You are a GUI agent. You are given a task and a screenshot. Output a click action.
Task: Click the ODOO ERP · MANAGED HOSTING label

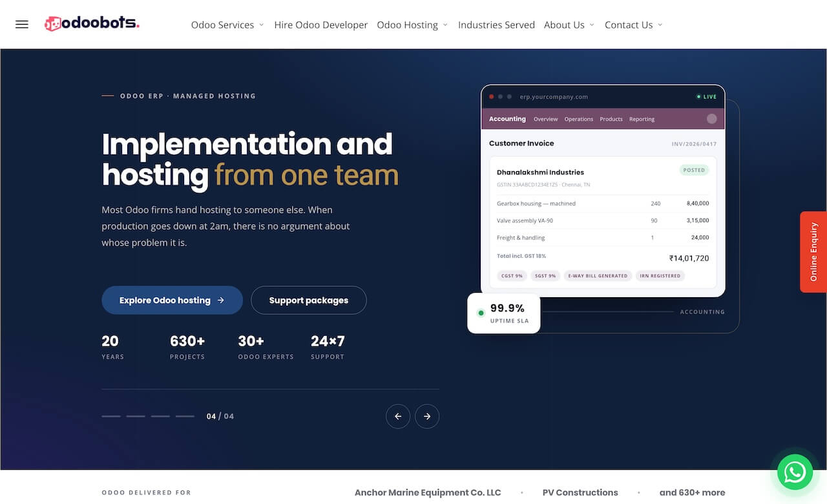pyautogui.click(x=188, y=96)
